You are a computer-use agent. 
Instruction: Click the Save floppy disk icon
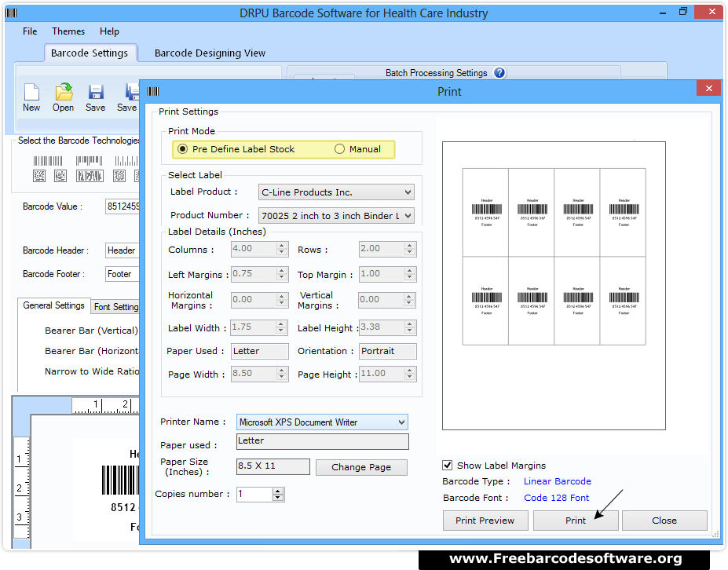pyautogui.click(x=96, y=92)
